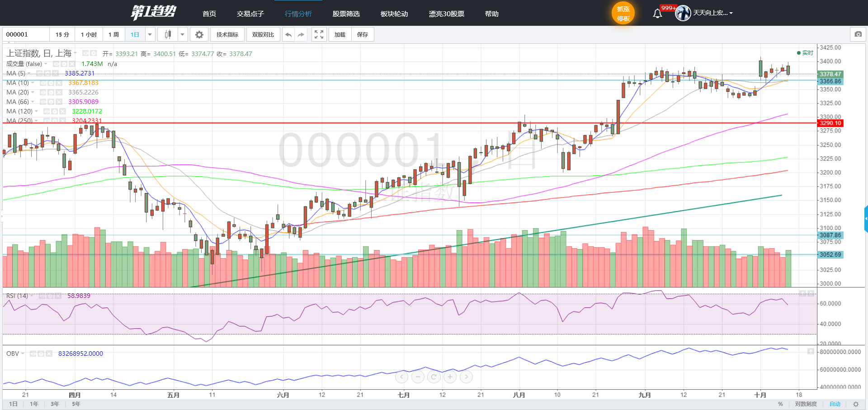Toggle visibility of 上证指数 main series
868x410 pixels.
(x=86, y=53)
